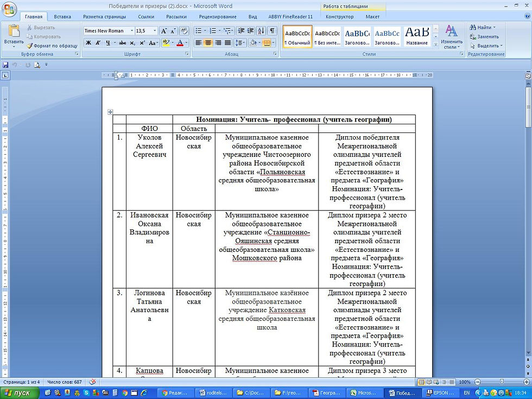
Task: Expand the styles gallery more arrow
Action: [x=436, y=45]
